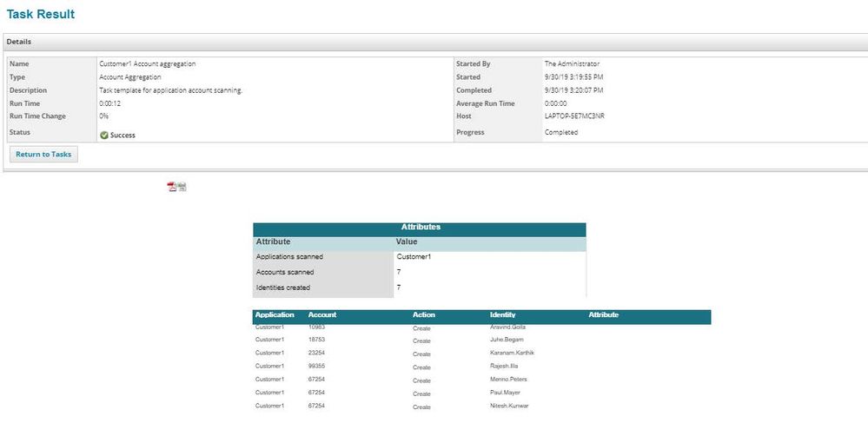Click the task description text
This screenshot has width=868, height=443.
(170, 90)
